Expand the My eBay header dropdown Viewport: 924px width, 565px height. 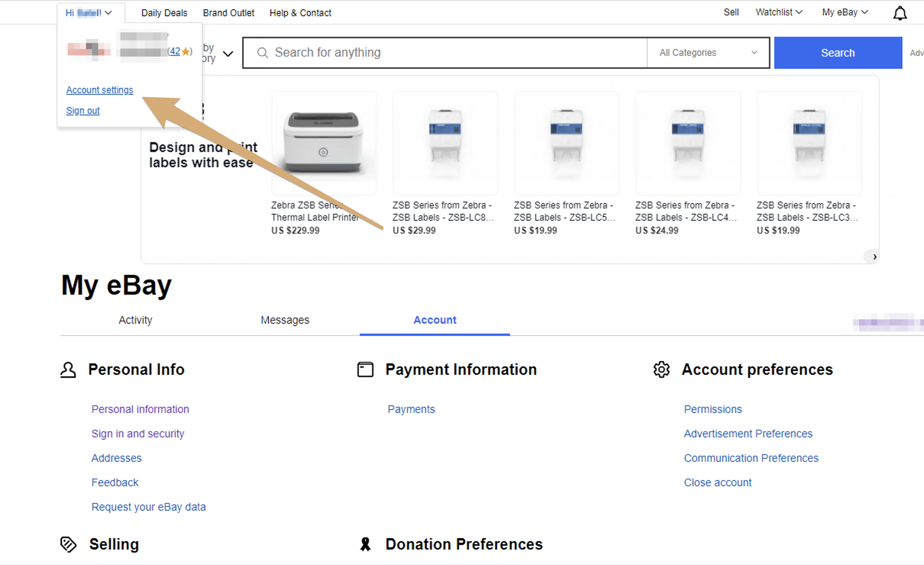click(x=845, y=12)
